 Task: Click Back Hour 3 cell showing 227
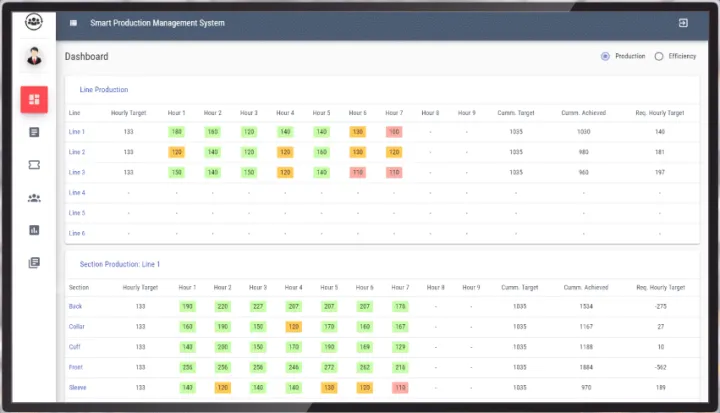[x=258, y=306]
